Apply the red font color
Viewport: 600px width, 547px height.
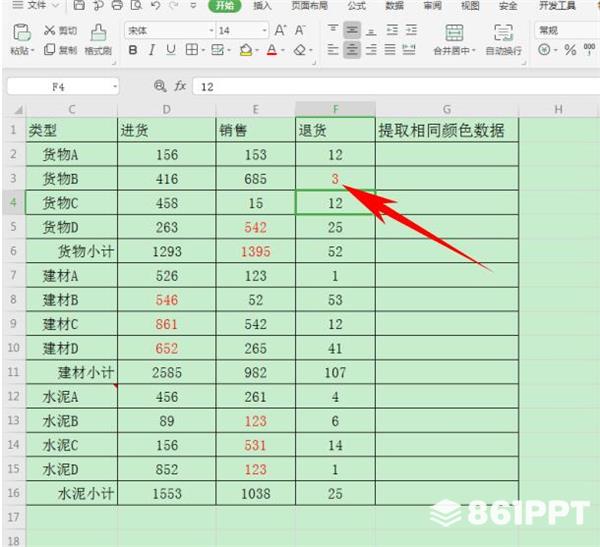272,50
